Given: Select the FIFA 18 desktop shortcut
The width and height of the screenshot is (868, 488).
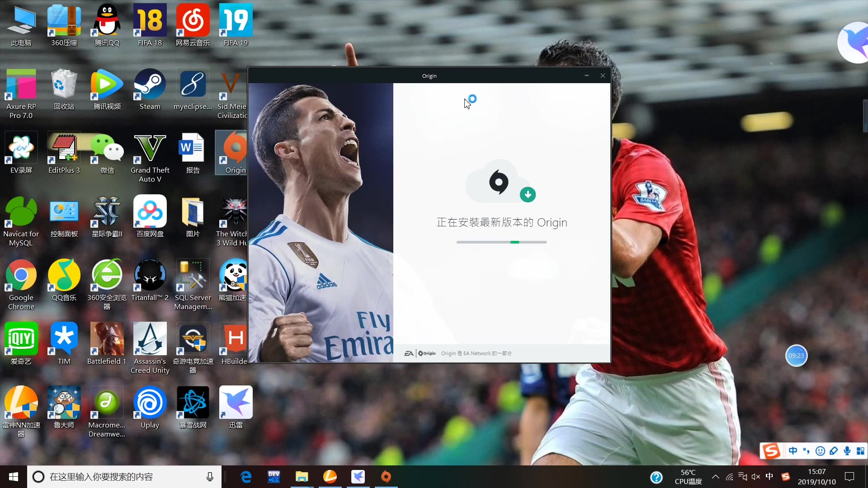Looking at the screenshot, I should pyautogui.click(x=150, y=25).
